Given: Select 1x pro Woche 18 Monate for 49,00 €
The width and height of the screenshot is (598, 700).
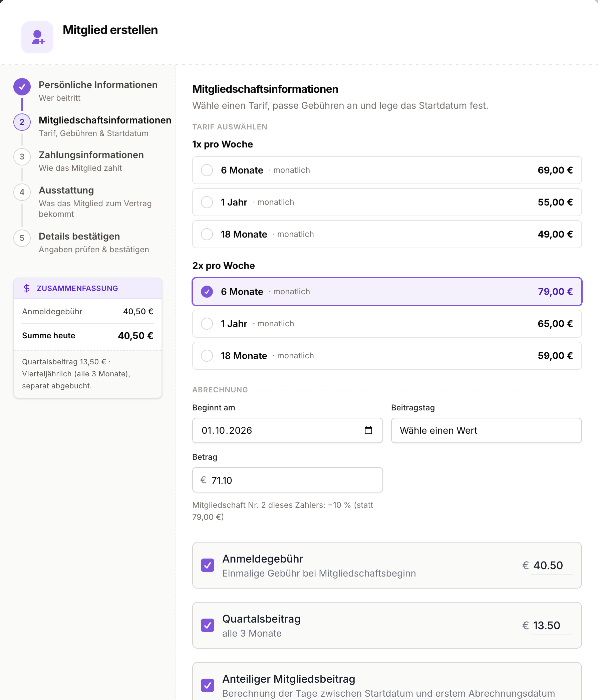Looking at the screenshot, I should (387, 234).
